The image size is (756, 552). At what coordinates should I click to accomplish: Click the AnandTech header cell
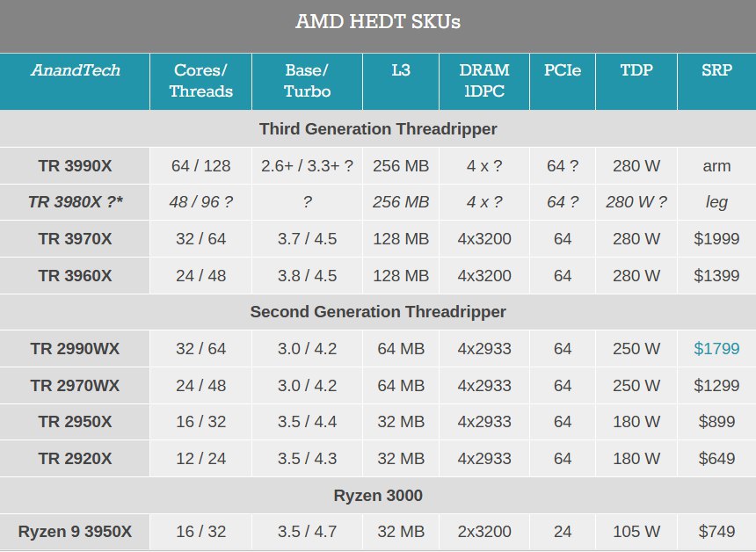point(75,82)
